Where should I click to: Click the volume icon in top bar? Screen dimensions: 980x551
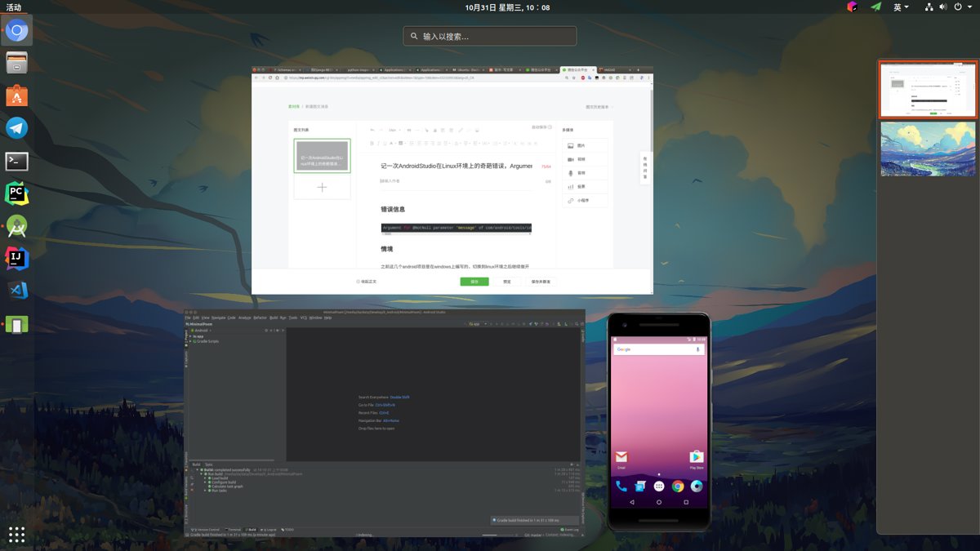point(944,7)
